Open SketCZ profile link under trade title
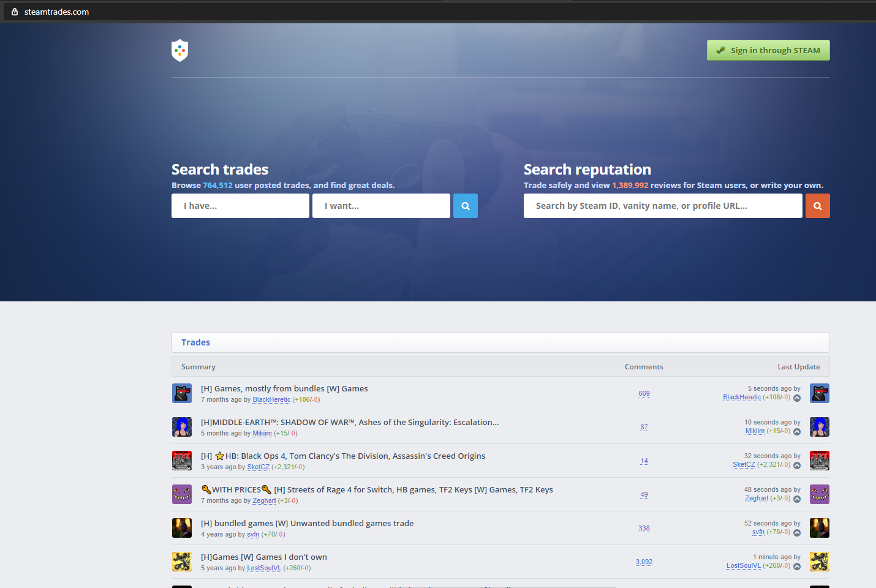This screenshot has width=876, height=588. point(258,467)
